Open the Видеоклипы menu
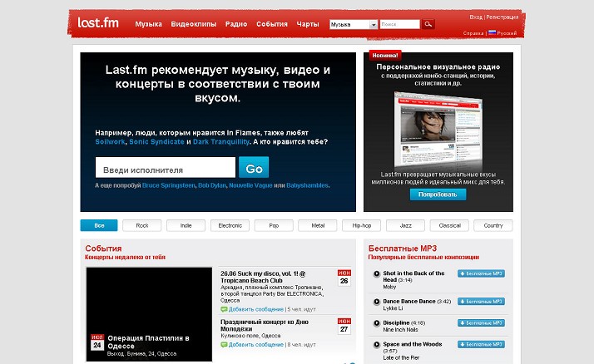This screenshot has width=594, height=364. (194, 24)
